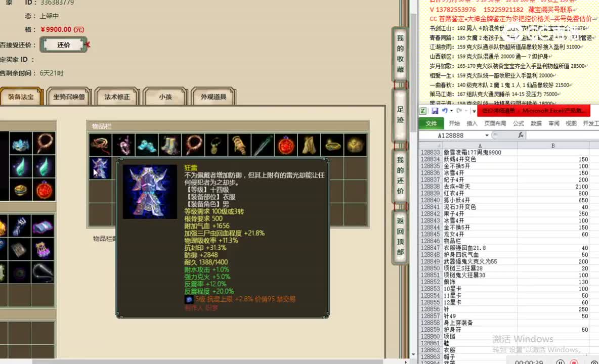Open 我的还价 side panel button

[x=400, y=175]
